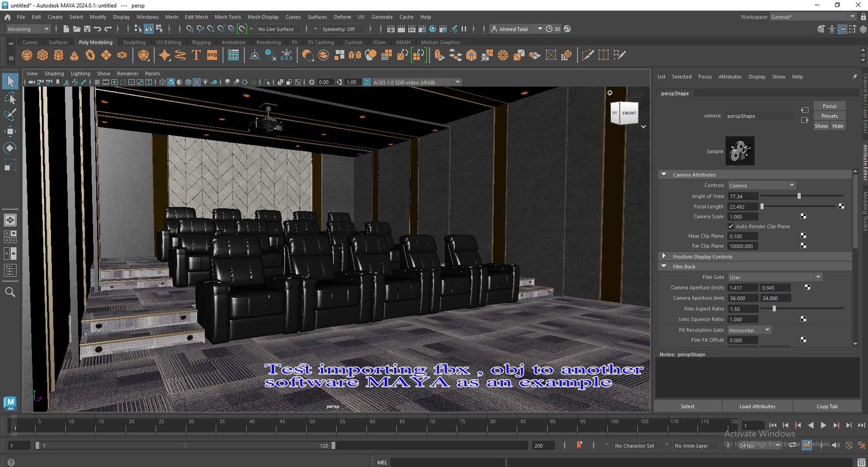The image size is (868, 467).
Task: Open the Controls Camera dropdown
Action: pyautogui.click(x=762, y=185)
